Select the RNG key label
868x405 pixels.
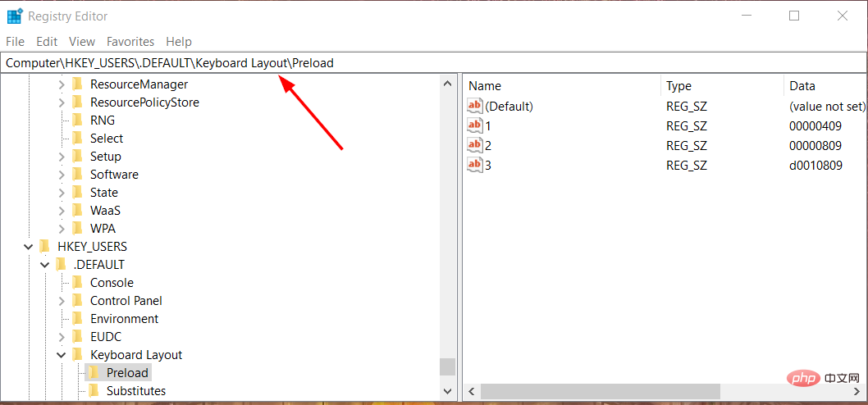(x=103, y=120)
